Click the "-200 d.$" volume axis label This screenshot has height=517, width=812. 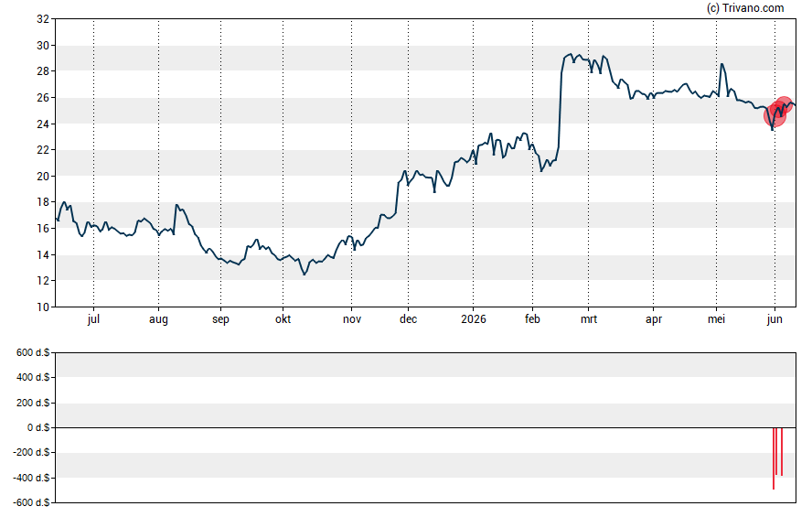[31, 453]
